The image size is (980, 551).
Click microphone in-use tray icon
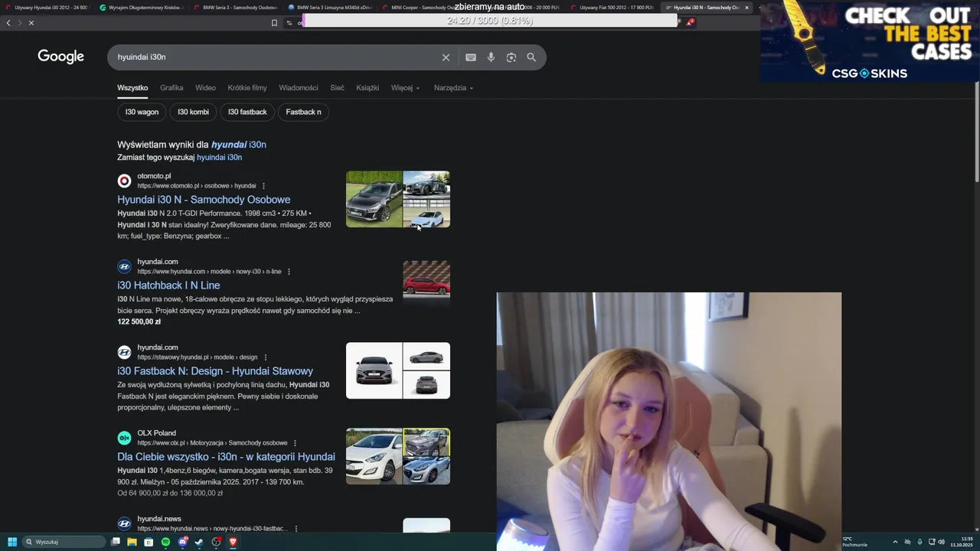(920, 542)
